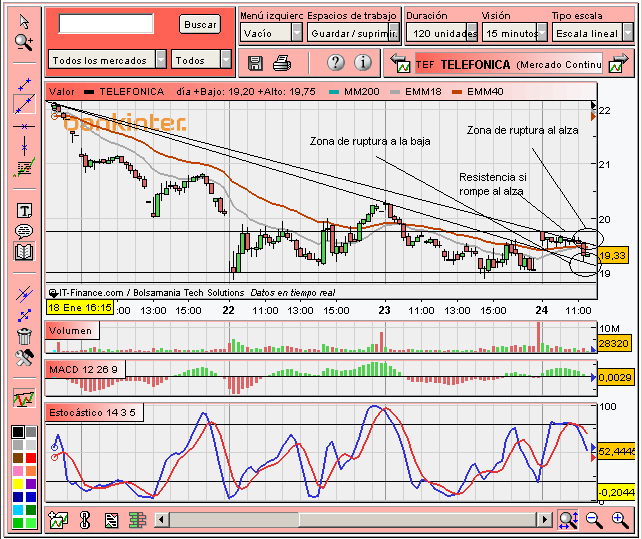Viewport: 642px width, 539px height.
Task: Select the text annotation tool
Action: [24, 211]
